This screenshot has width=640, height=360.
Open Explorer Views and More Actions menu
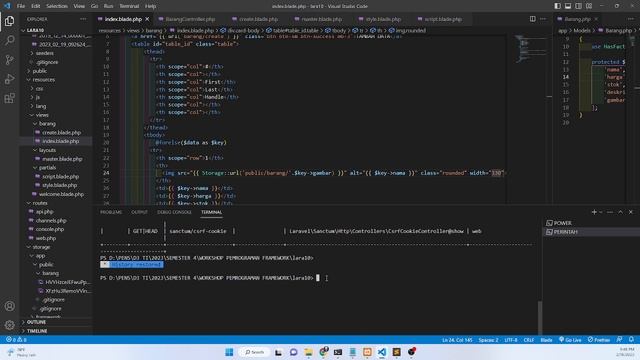(83, 19)
